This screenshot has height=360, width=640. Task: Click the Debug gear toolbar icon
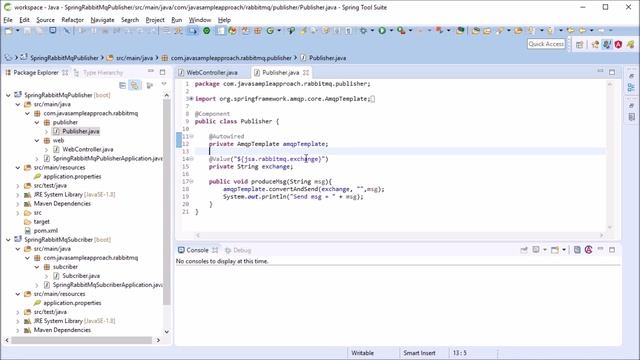[x=363, y=31]
